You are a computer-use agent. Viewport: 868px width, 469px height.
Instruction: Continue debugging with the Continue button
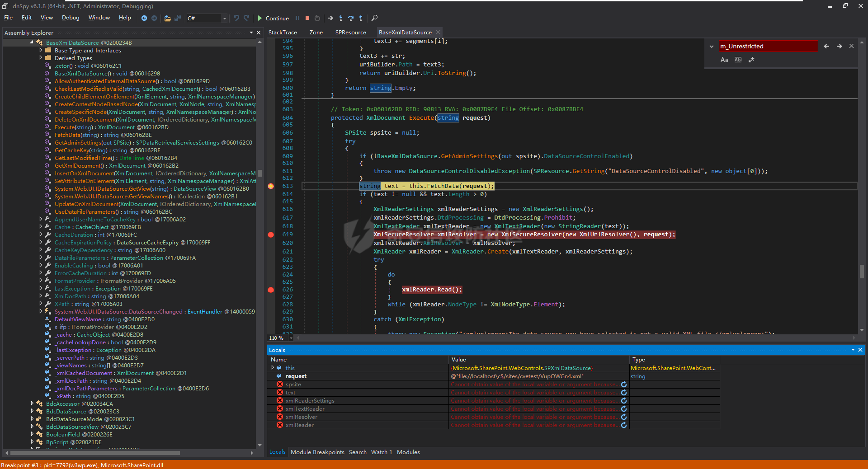coord(273,18)
